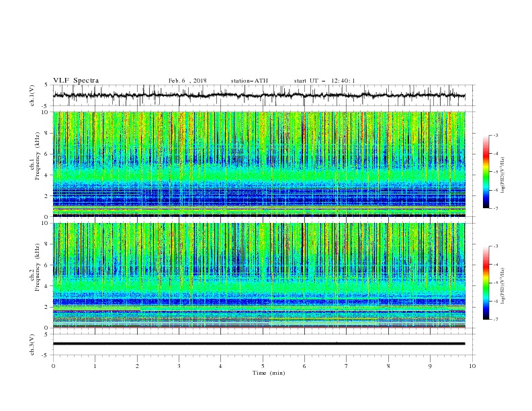The width and height of the screenshot is (532, 411).
Task: Click the Time axis tick label "3"
Action: pyautogui.click(x=179, y=366)
